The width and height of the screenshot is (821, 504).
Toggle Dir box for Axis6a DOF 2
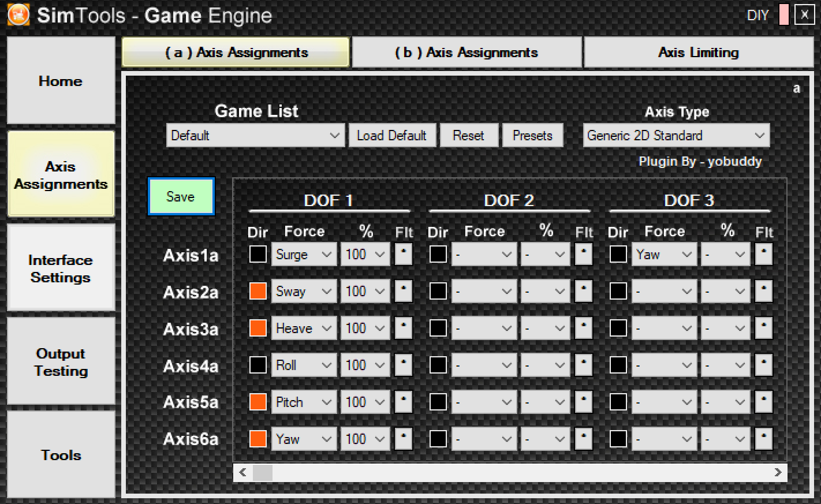coord(438,439)
